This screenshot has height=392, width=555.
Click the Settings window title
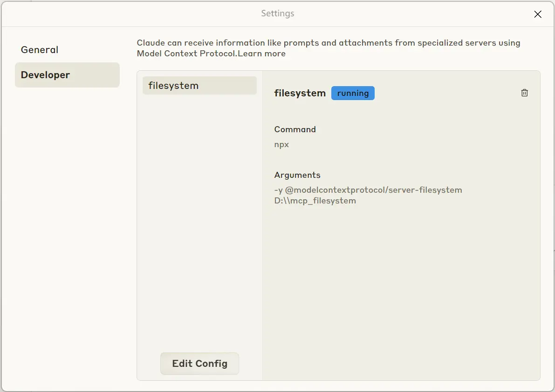277,14
